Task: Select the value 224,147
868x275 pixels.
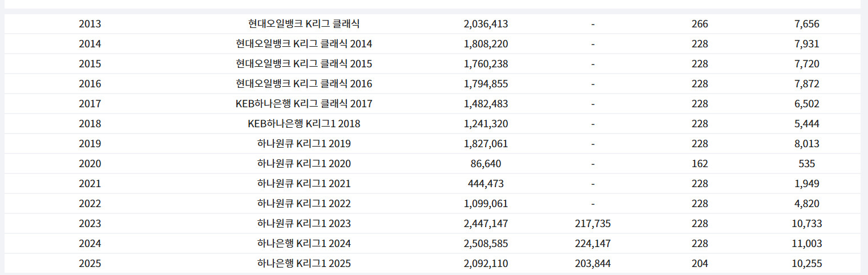Action: coord(592,244)
